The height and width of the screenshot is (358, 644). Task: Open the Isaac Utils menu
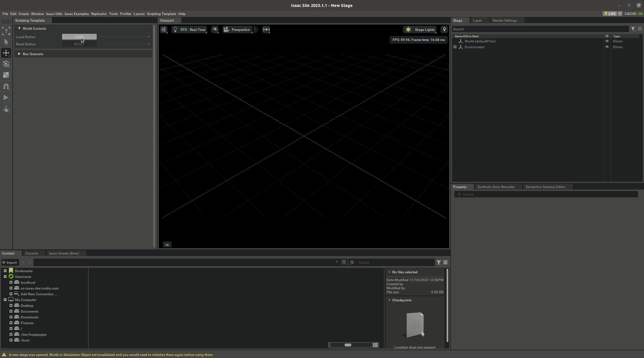(x=54, y=14)
